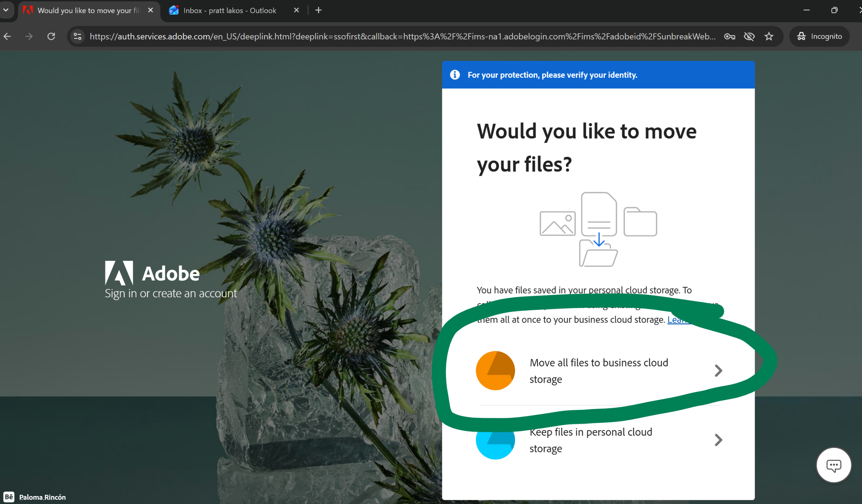
Task: Go back to the previous page
Action: (x=8, y=36)
